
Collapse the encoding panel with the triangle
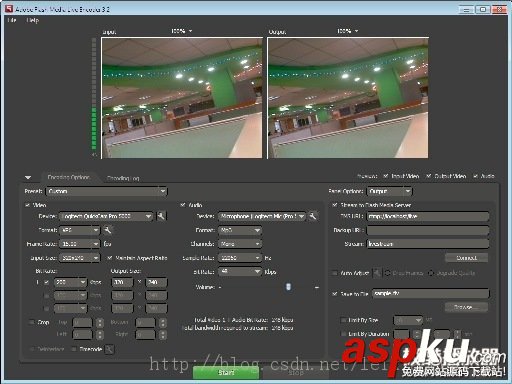coord(28,177)
